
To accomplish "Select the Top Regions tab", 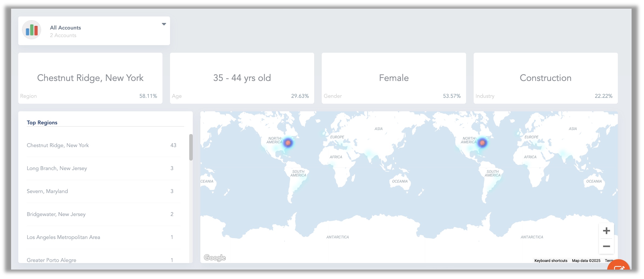I will click(x=42, y=122).
